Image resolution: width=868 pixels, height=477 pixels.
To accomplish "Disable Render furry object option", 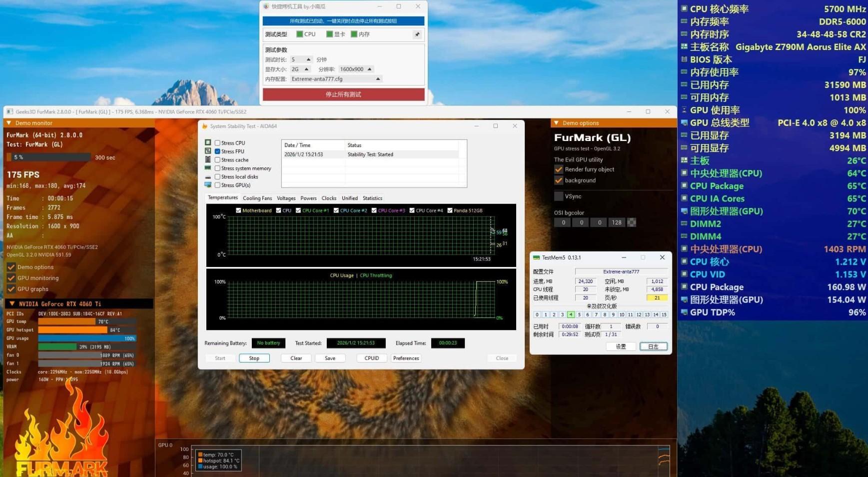I will [559, 169].
